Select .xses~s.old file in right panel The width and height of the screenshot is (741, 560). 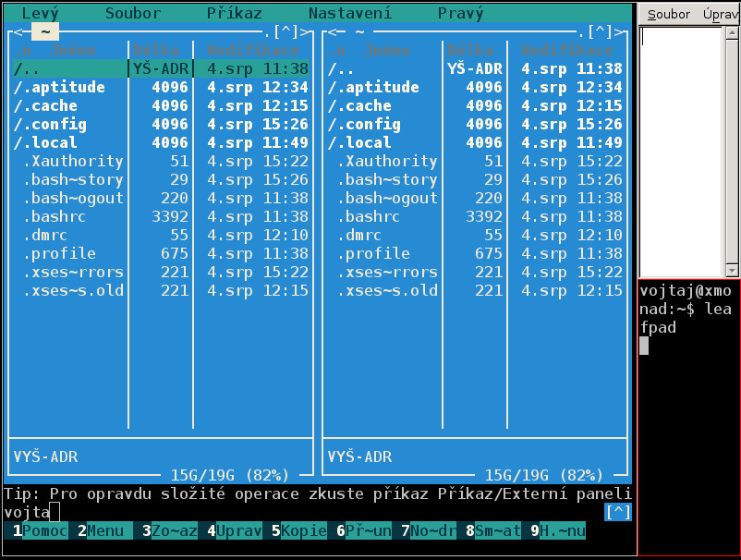476,291
